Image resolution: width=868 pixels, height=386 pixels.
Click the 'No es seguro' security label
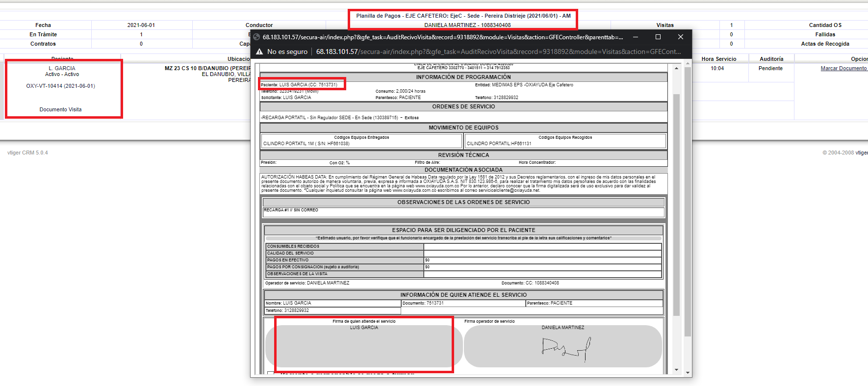[x=287, y=51]
